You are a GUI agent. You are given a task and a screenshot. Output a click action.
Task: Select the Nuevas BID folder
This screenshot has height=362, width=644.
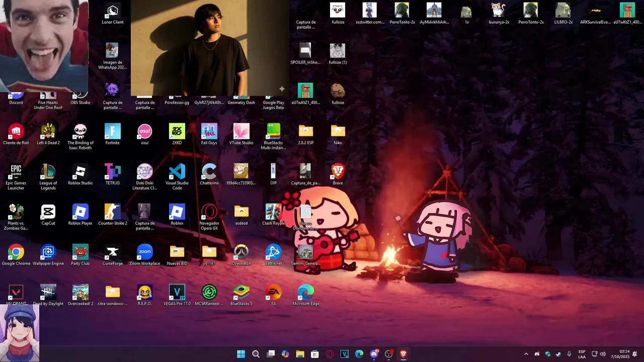pos(177,255)
